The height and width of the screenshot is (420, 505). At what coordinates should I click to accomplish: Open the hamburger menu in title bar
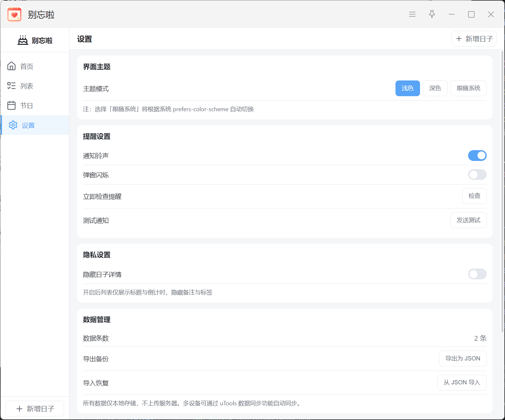412,14
